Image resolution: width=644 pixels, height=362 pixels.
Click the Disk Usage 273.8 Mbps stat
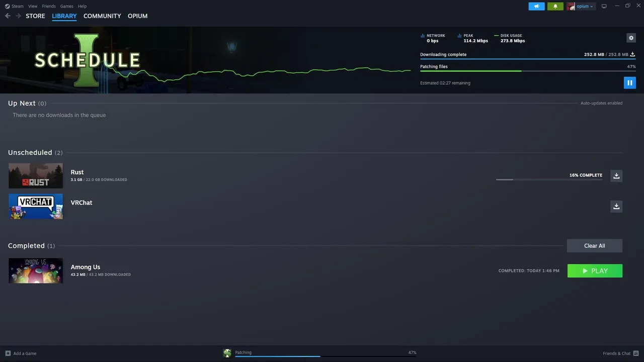coord(510,38)
